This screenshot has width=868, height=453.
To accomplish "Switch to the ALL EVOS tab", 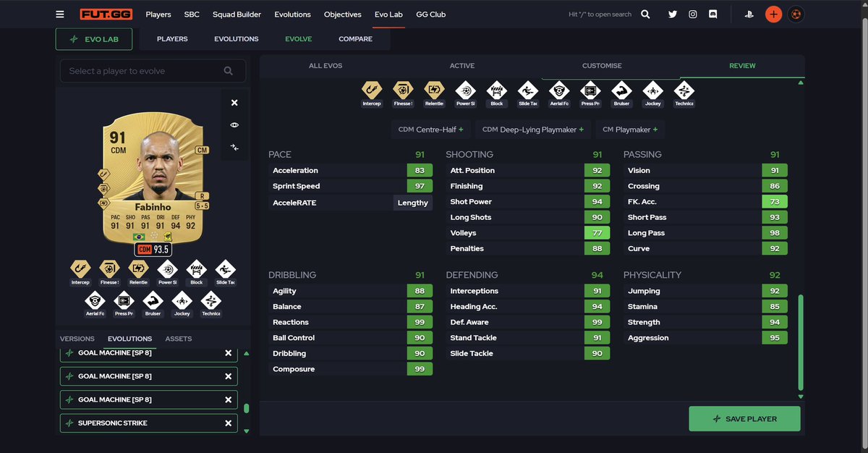I will click(325, 66).
